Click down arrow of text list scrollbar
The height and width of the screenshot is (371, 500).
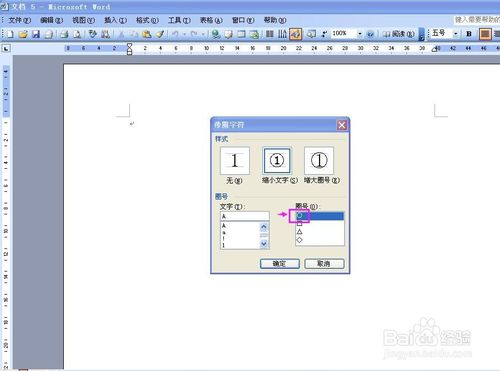click(x=264, y=244)
